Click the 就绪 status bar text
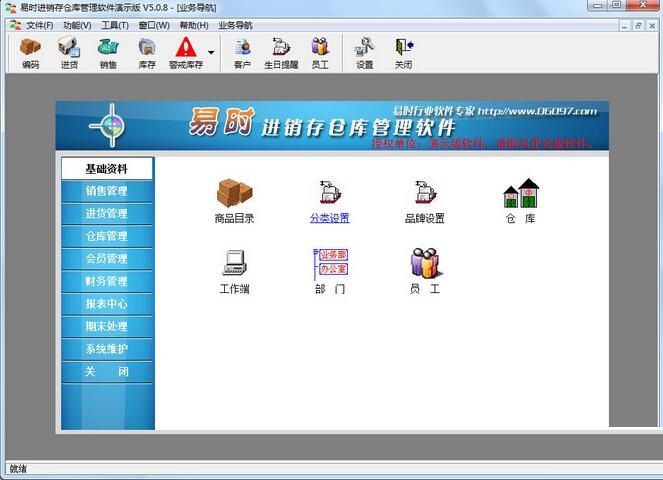The height and width of the screenshot is (480, 663). coord(18,469)
